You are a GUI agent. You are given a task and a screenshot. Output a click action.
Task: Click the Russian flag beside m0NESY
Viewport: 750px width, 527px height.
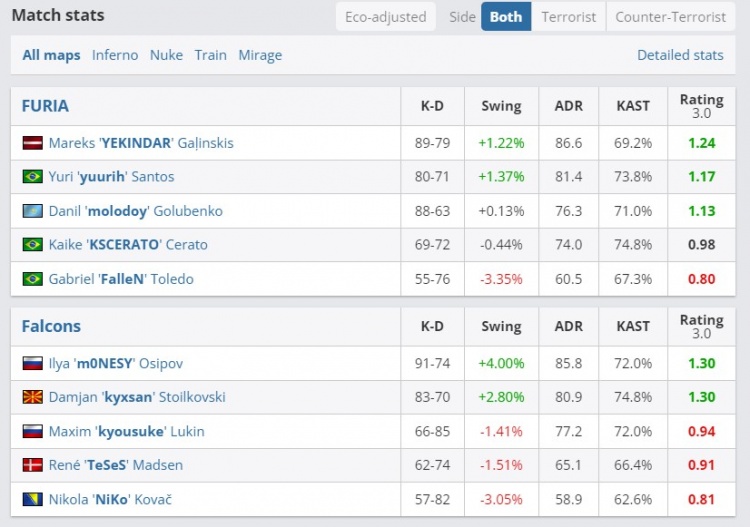pos(32,363)
